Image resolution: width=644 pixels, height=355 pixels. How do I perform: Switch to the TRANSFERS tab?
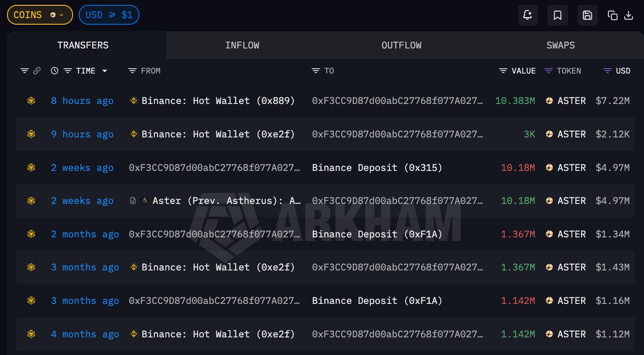(x=83, y=45)
